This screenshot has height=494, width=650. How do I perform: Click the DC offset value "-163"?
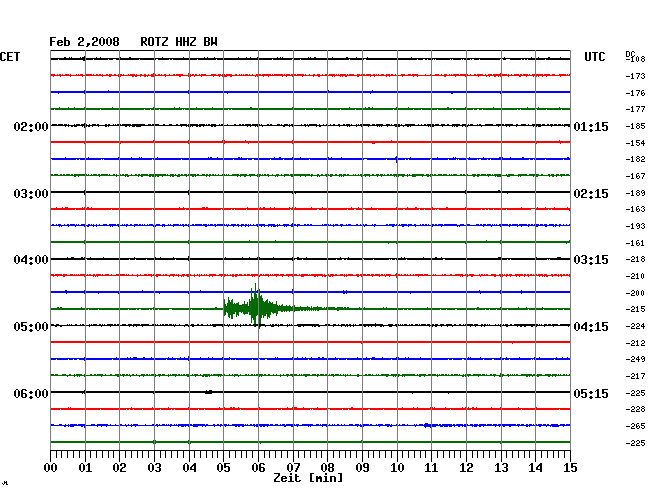[x=635, y=209]
